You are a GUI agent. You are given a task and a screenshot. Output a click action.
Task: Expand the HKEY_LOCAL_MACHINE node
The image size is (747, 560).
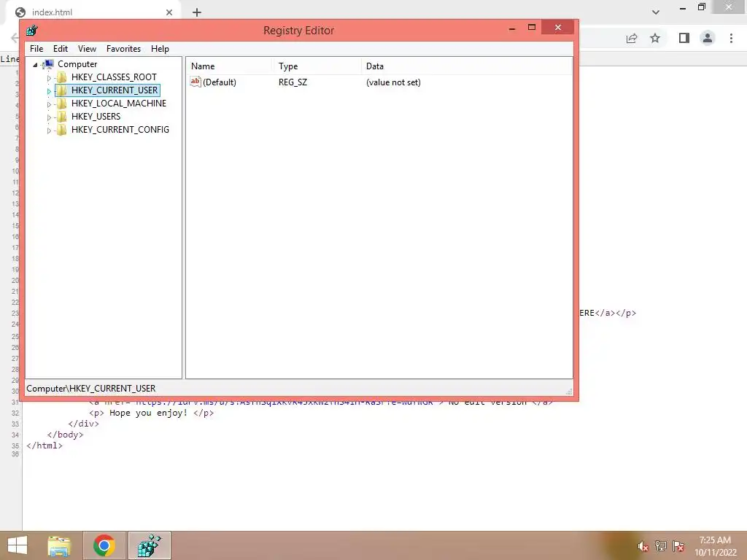(49, 104)
